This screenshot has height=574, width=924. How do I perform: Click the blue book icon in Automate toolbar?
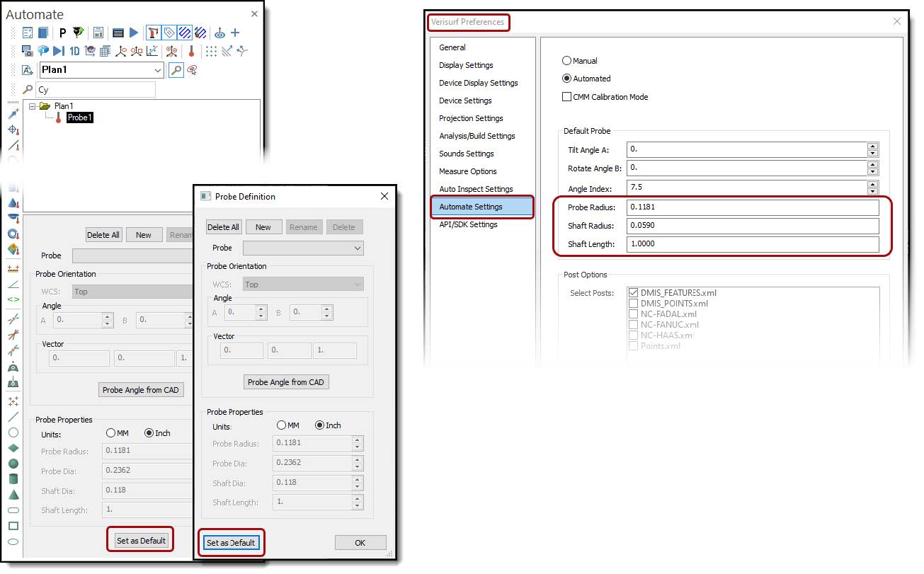click(x=43, y=33)
